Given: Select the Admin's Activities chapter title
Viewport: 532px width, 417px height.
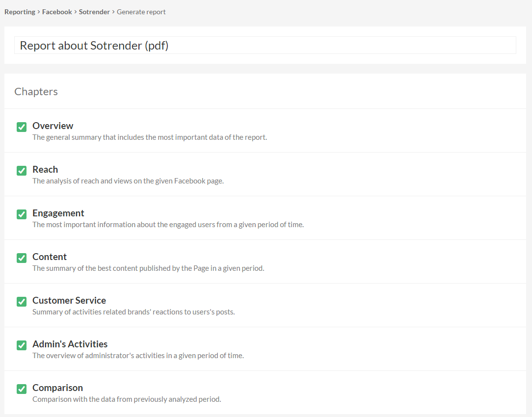Looking at the screenshot, I should tap(70, 344).
